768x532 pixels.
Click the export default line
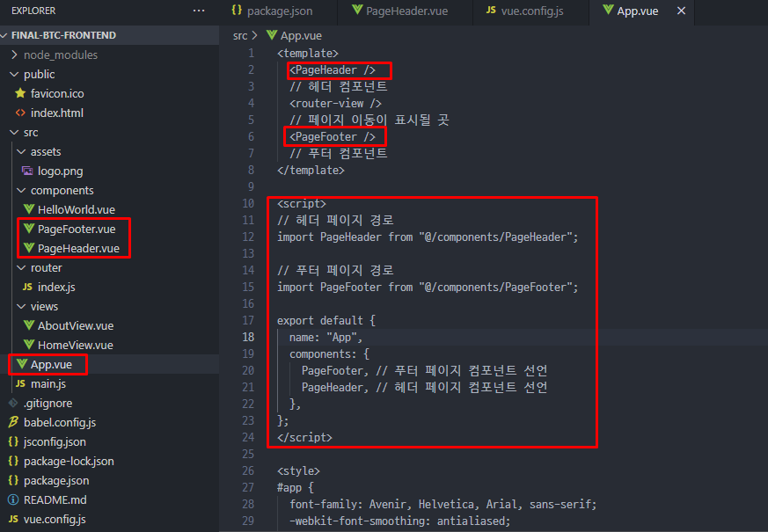click(326, 320)
